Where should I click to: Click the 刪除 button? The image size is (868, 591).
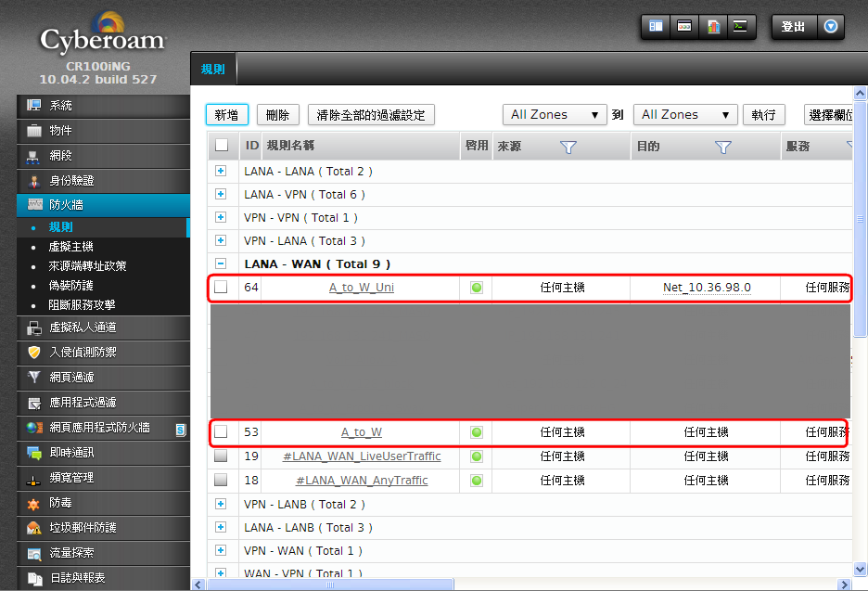click(x=278, y=115)
